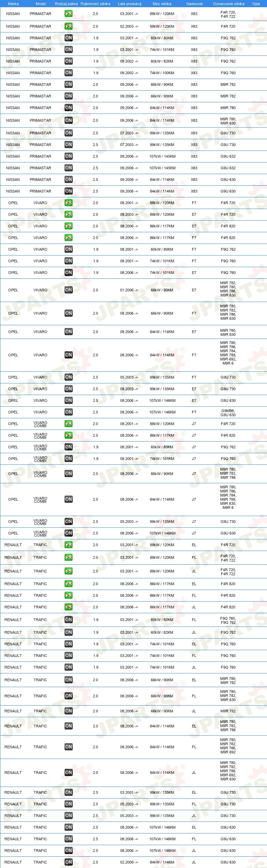This screenshot has height=868, width=267.
Task: Click PB icon in Renault Trafic JL F4R 720, F4R 722 row
Action: point(69,571)
